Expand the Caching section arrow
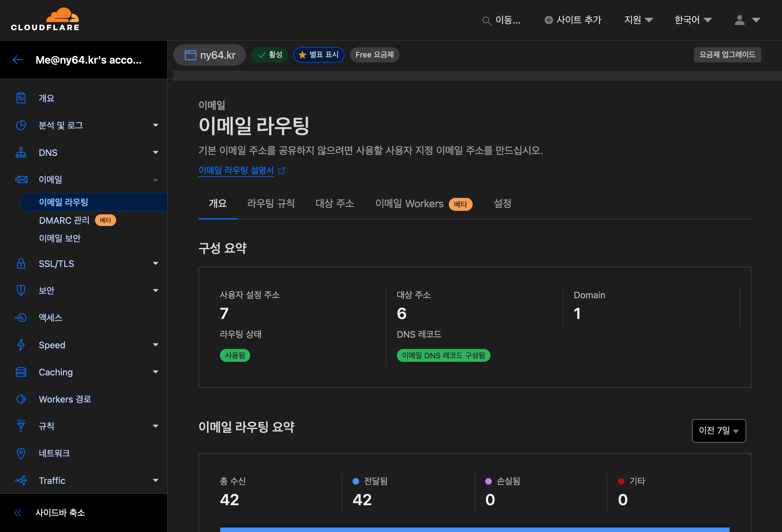The height and width of the screenshot is (532, 782). click(155, 372)
